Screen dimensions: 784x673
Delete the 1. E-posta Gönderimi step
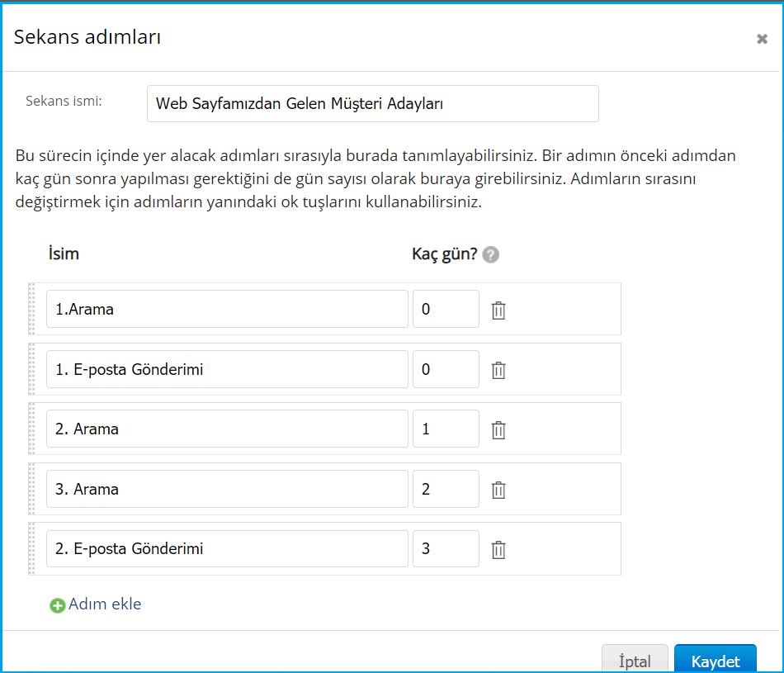click(498, 370)
